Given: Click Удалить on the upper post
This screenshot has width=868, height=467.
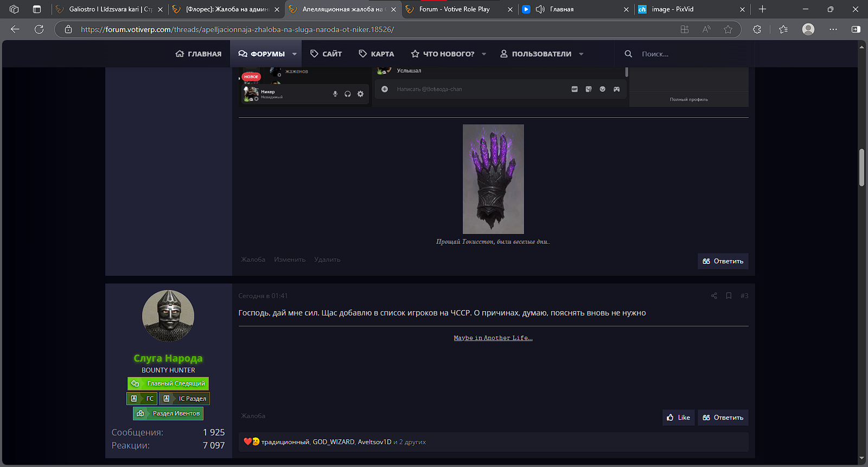Looking at the screenshot, I should (327, 260).
